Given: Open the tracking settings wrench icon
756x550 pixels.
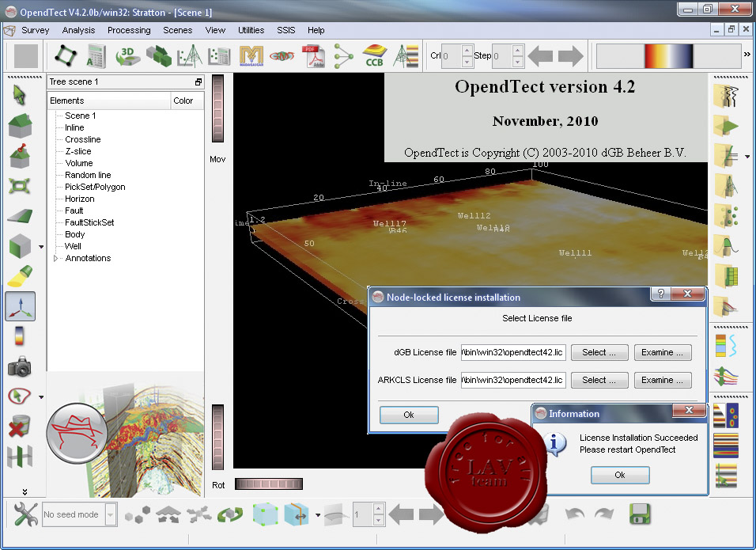Looking at the screenshot, I should coord(25,514).
